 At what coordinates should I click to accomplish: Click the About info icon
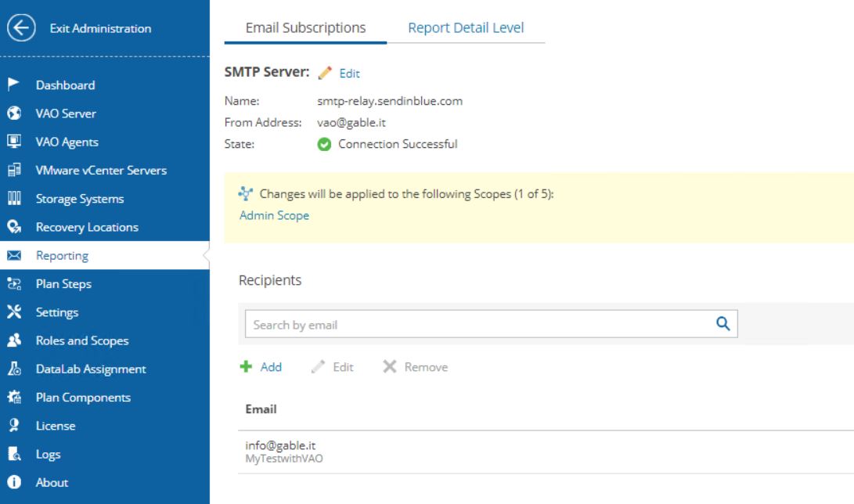(13, 482)
